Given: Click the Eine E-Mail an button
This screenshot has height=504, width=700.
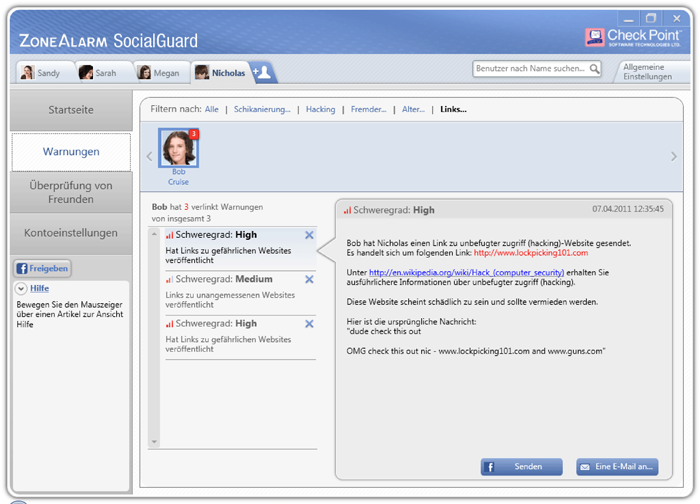Looking at the screenshot, I should (617, 467).
